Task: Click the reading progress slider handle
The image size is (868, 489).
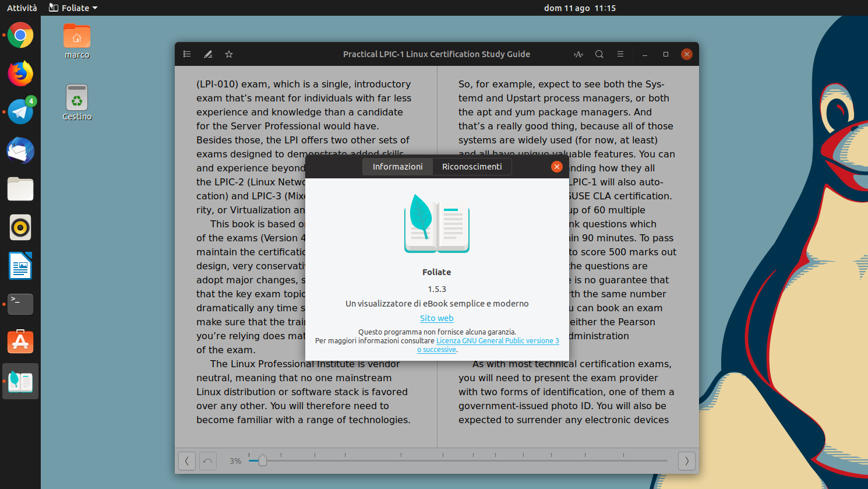Action: click(263, 461)
